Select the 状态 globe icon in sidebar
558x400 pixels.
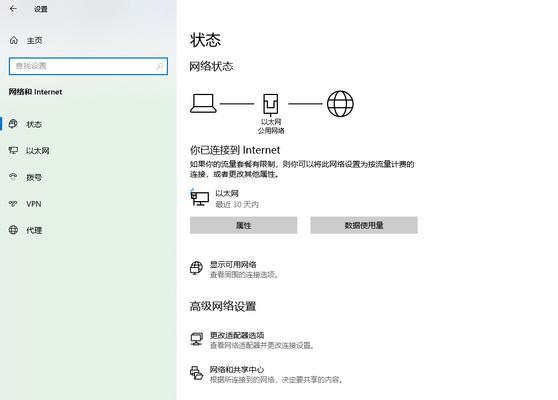[13, 124]
